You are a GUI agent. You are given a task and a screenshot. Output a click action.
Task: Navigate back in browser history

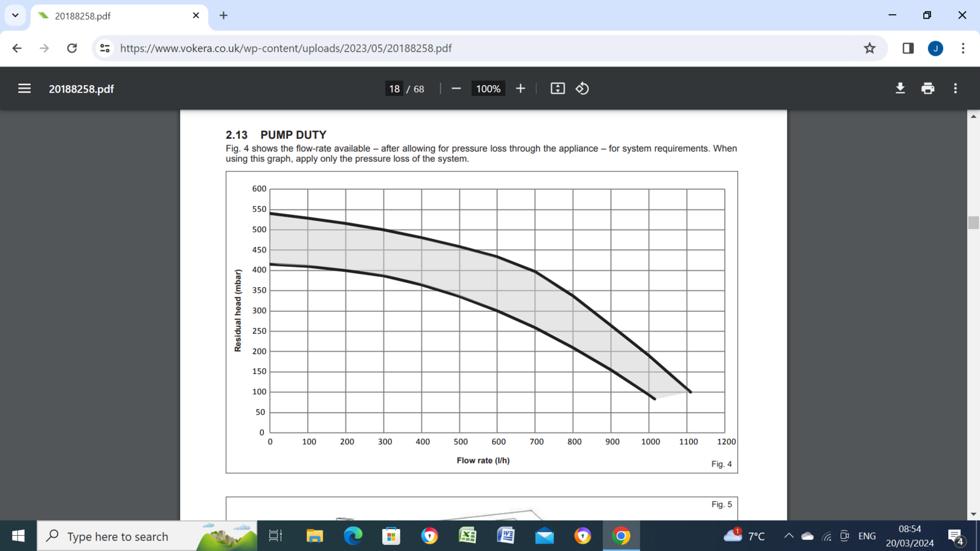17,48
